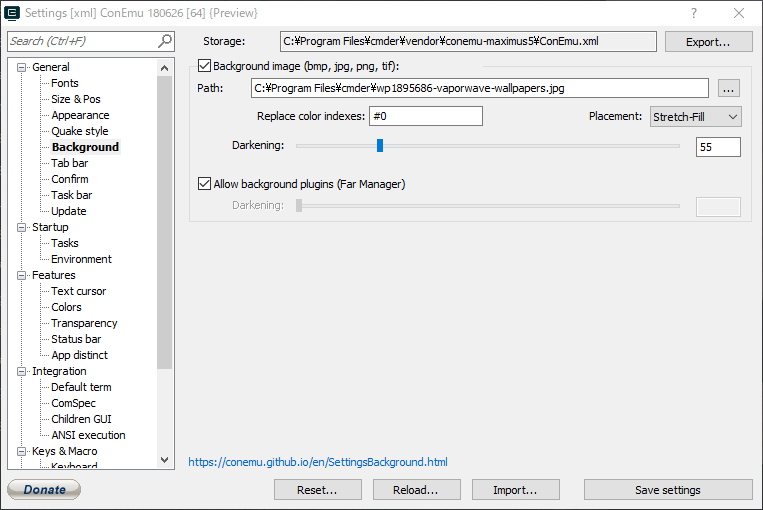
Task: Click the Reload... button
Action: tap(416, 490)
